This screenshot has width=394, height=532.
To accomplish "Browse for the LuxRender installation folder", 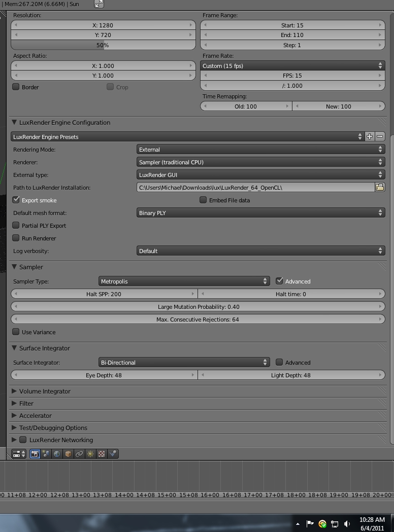I will tap(380, 187).
